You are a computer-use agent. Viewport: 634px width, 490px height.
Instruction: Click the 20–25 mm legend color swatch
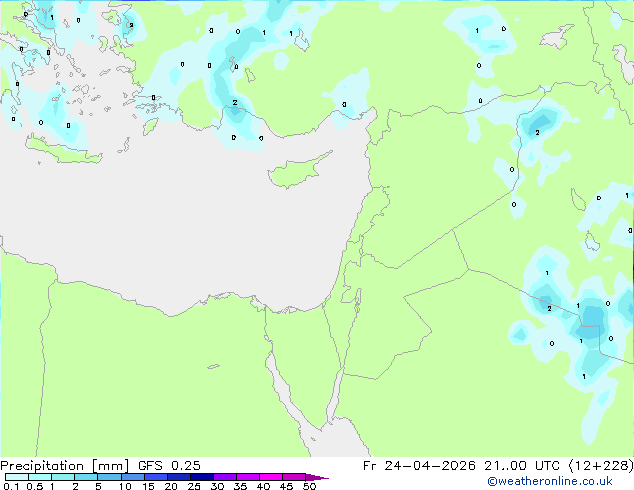click(178, 477)
